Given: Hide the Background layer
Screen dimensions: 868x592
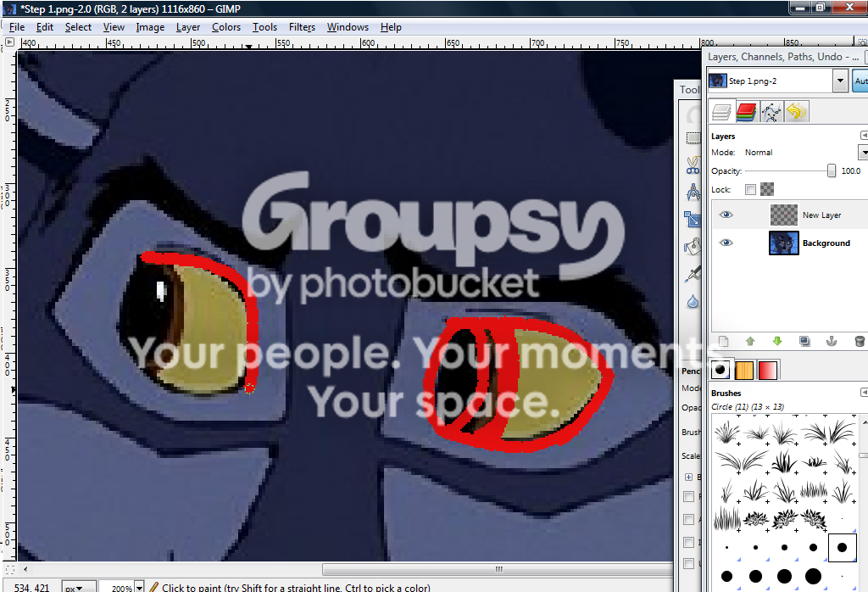Looking at the screenshot, I should (726, 243).
